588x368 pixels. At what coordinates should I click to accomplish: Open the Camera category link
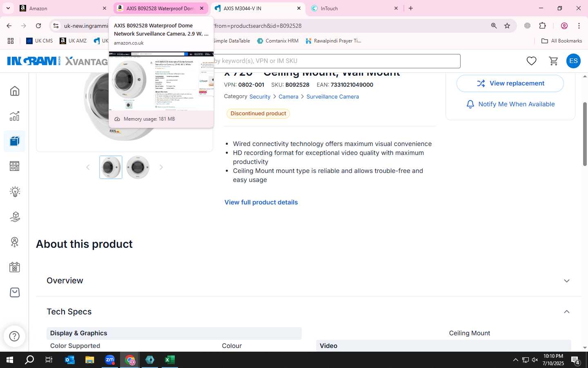[288, 97]
